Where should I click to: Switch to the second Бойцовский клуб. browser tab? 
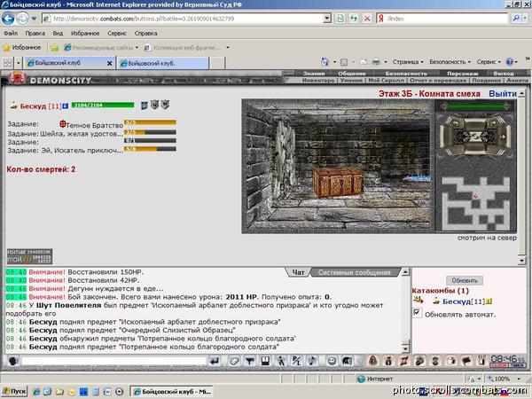(162, 63)
